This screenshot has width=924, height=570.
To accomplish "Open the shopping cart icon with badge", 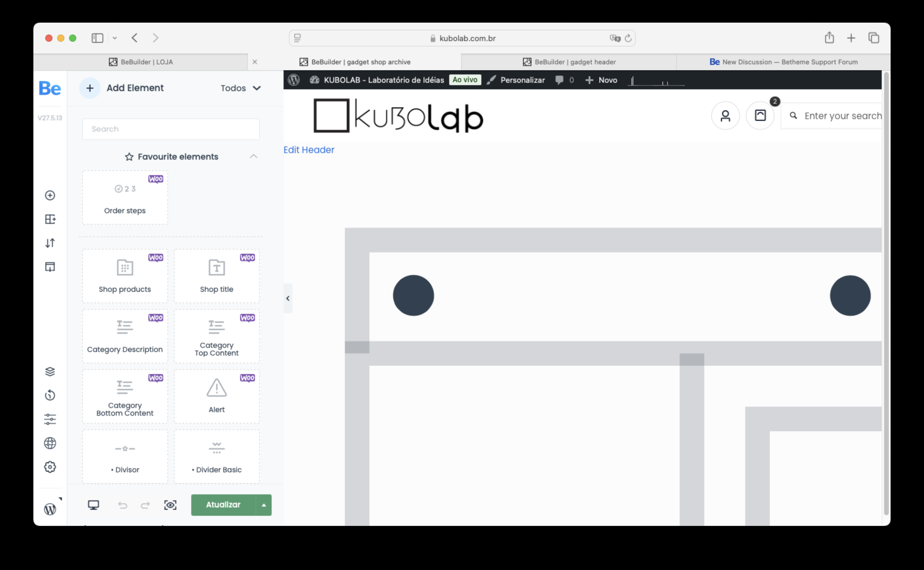I will 760,116.
